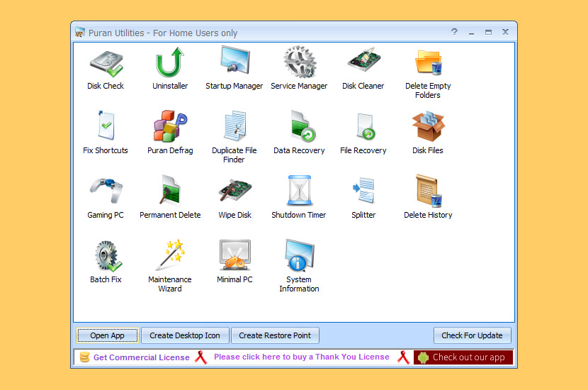Click the Startup Manager monitor icon
Viewport: 588px width, 390px height.
tap(234, 60)
